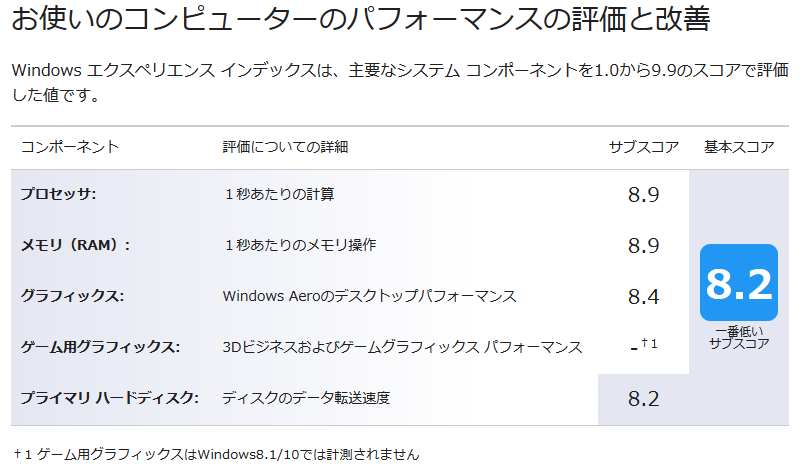This screenshot has width=803, height=474.
Task: Click the Windows Aero desktop performance description
Action: [x=369, y=296]
